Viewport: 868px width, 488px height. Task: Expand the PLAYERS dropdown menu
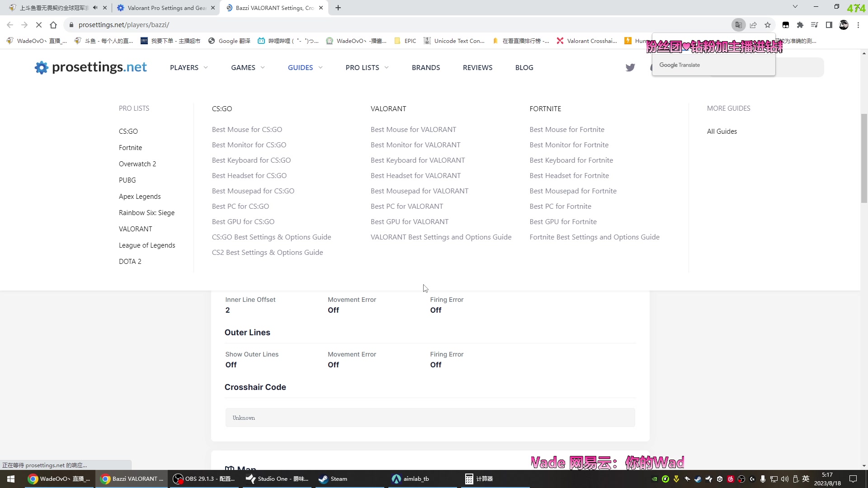click(189, 68)
